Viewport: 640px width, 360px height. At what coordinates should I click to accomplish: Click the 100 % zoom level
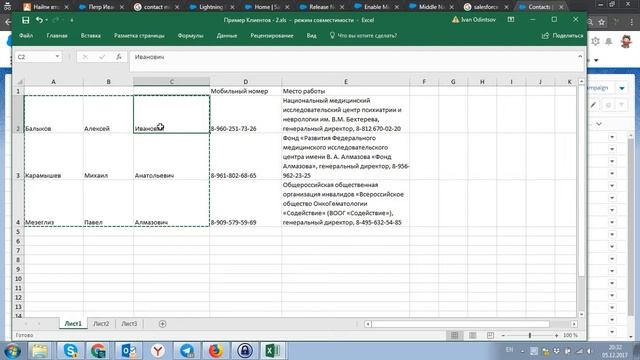pos(570,335)
